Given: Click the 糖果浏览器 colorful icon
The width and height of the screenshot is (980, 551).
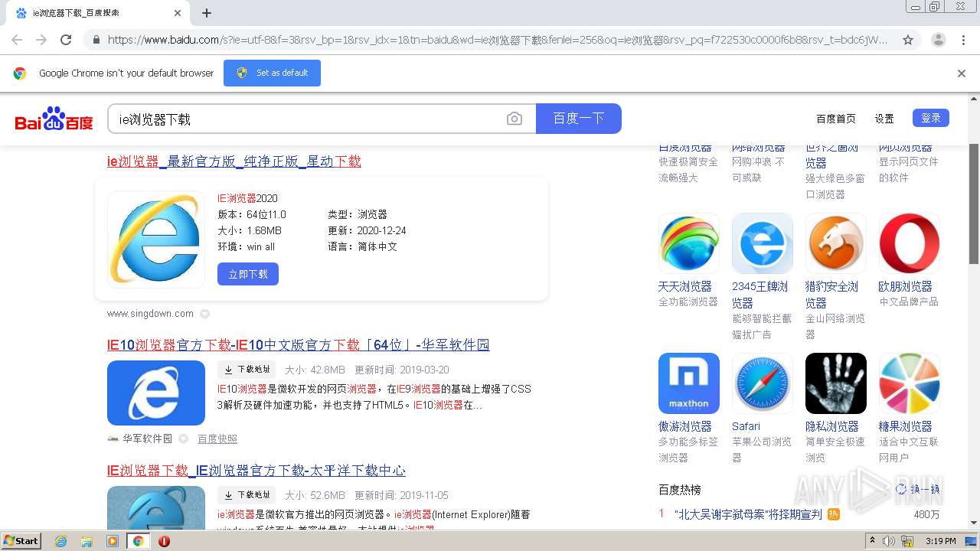Looking at the screenshot, I should 910,383.
